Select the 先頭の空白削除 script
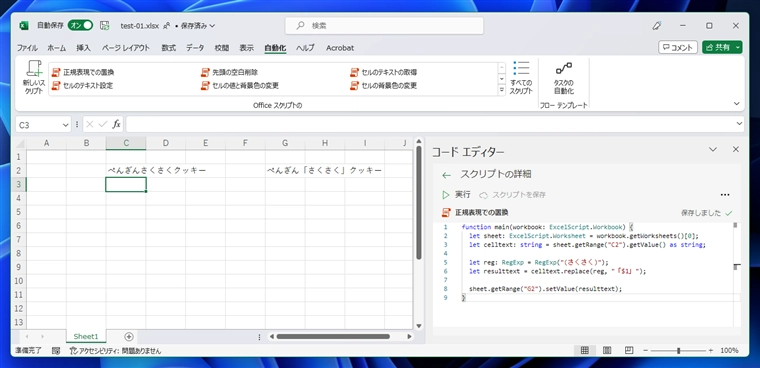 (229, 72)
